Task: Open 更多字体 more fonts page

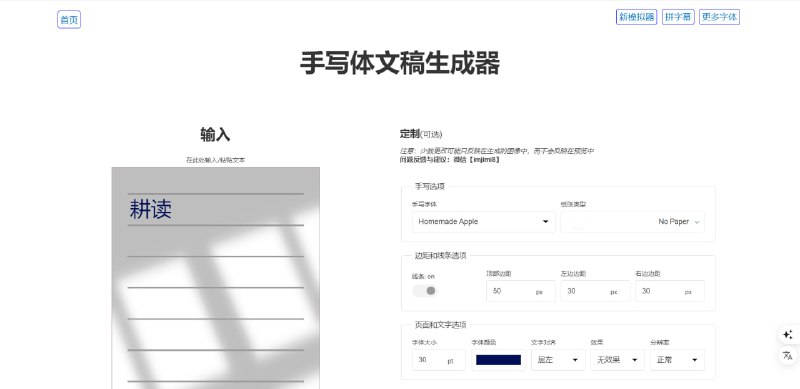Action: [719, 17]
